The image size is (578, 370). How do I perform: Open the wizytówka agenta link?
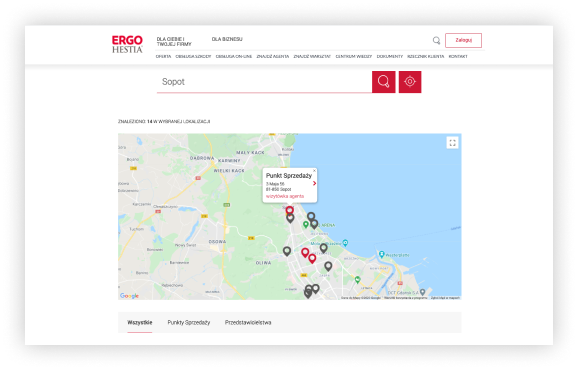pos(285,196)
